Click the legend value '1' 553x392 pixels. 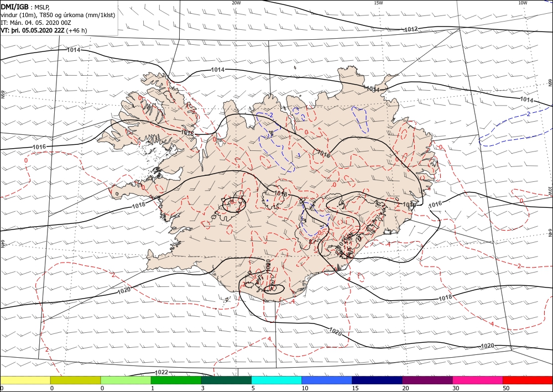tap(153, 389)
